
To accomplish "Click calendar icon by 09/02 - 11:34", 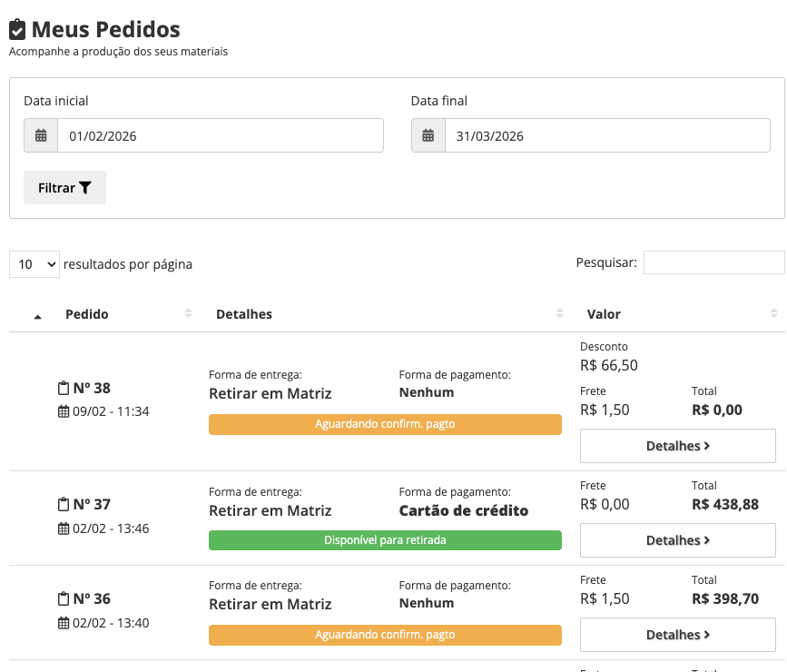I will coord(64,411).
